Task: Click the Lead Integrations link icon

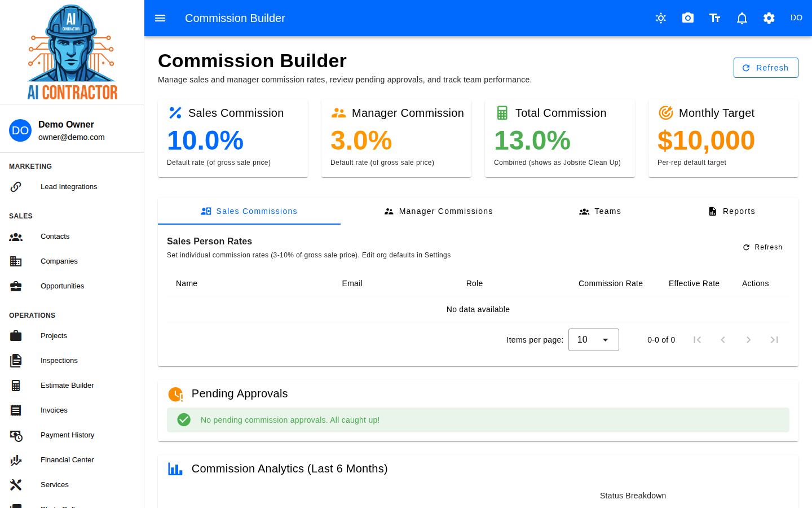Action: click(x=16, y=187)
